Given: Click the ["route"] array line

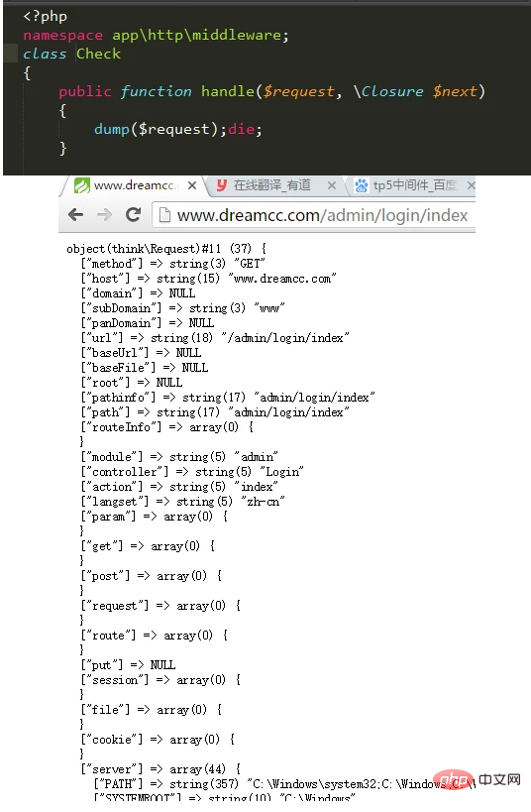Looking at the screenshot, I should (x=155, y=636).
